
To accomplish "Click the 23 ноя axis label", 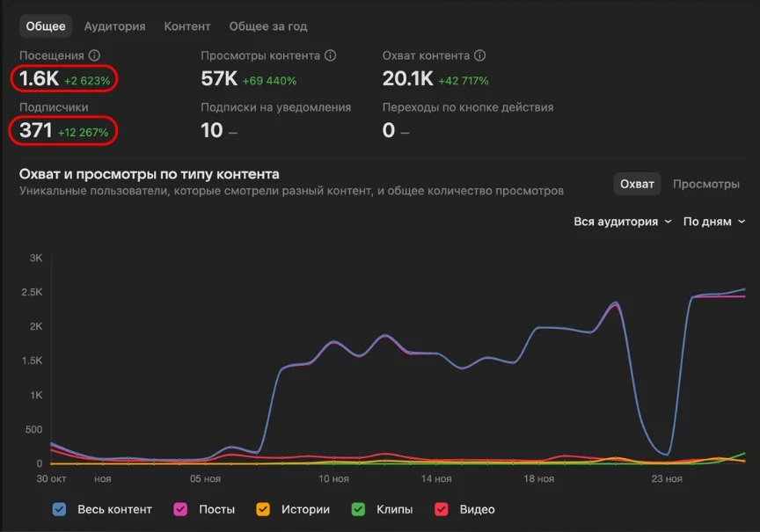I will point(667,478).
